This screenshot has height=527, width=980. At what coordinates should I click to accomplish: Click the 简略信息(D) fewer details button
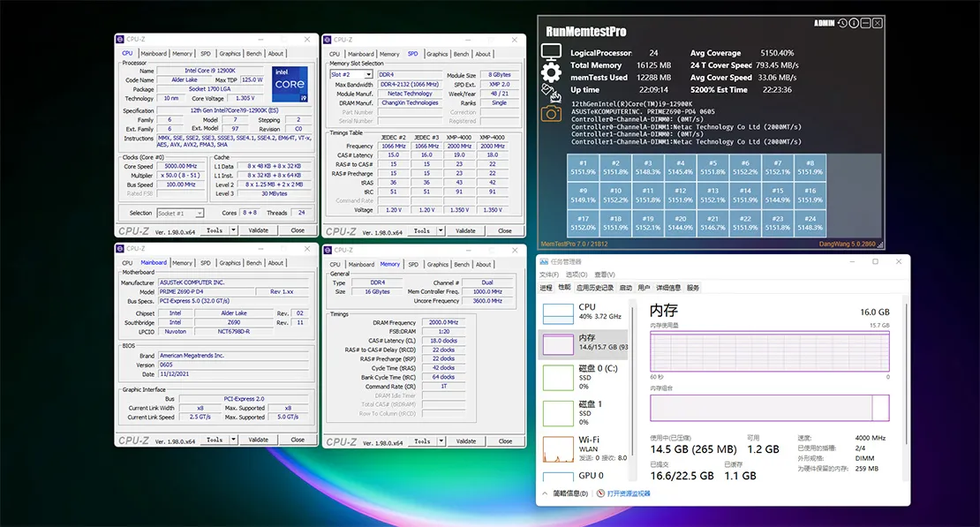(x=570, y=493)
